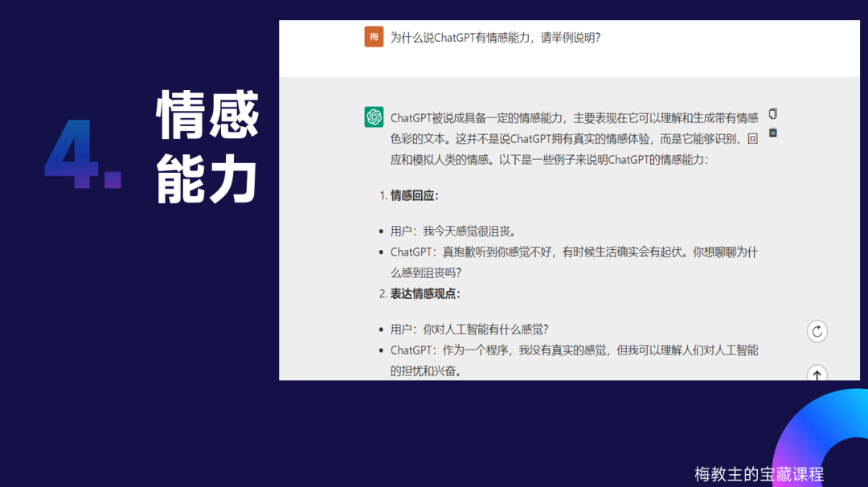Copy the ChatGPT response with the copy icon
Screen dimensions: 868x487
point(773,114)
